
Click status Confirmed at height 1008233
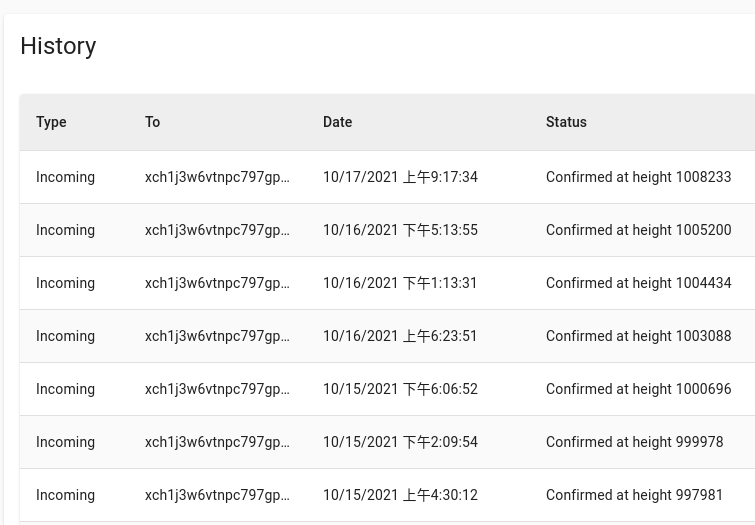[x=638, y=177]
